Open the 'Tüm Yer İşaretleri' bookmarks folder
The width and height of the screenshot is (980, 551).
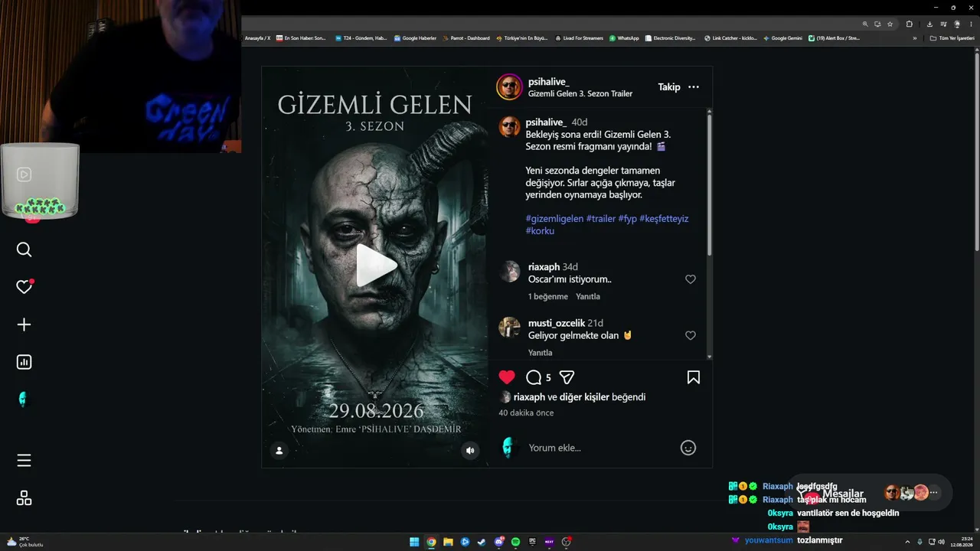pos(952,38)
